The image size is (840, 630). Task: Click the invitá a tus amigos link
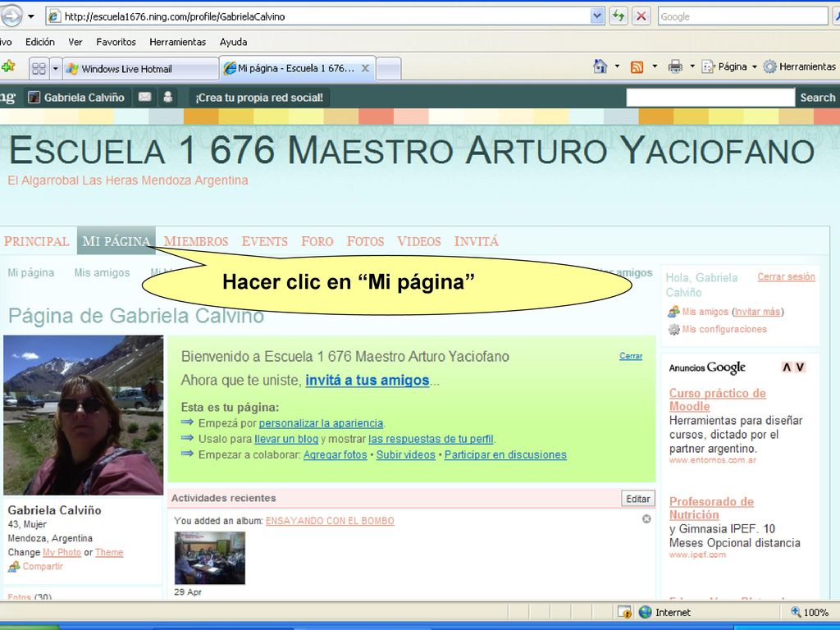tap(367, 381)
